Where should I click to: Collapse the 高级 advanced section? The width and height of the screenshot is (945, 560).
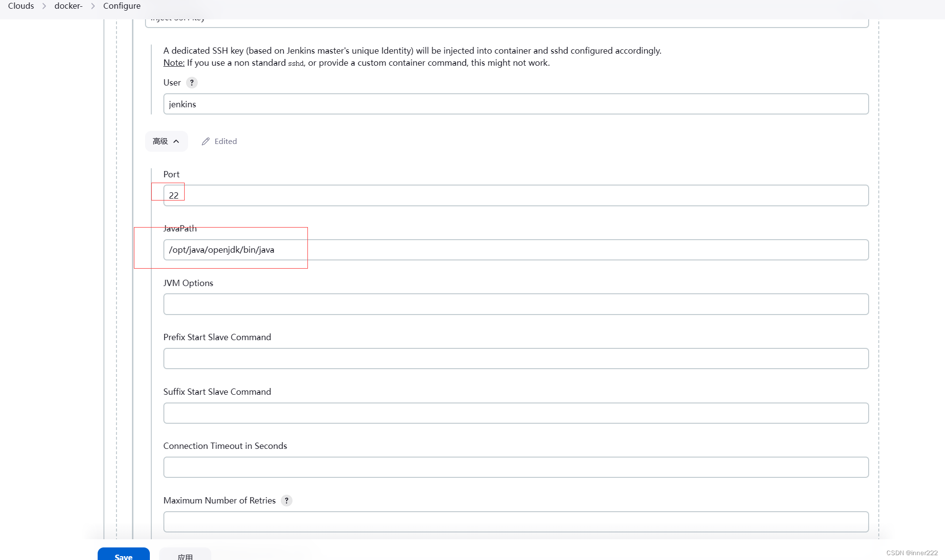(x=166, y=141)
